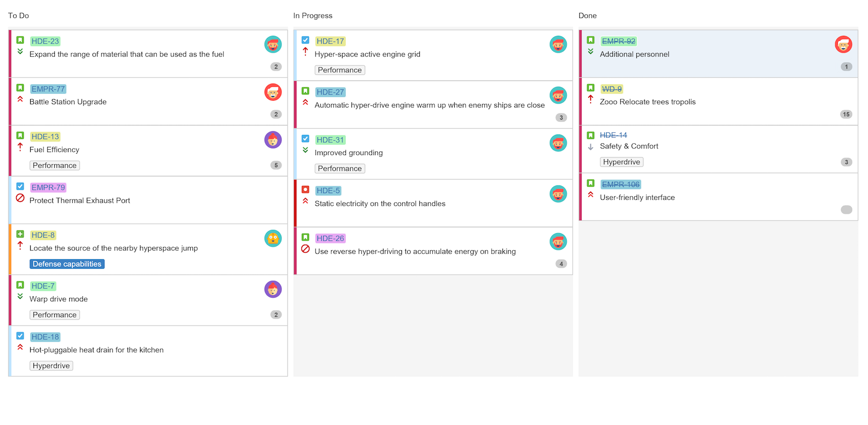The width and height of the screenshot is (868, 425).
Task: Click the task checkbox on HDE-17
Action: (305, 40)
